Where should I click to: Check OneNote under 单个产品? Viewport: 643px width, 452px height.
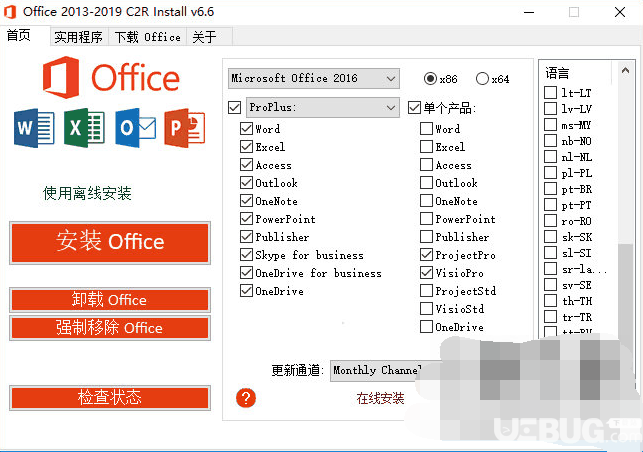tap(426, 201)
